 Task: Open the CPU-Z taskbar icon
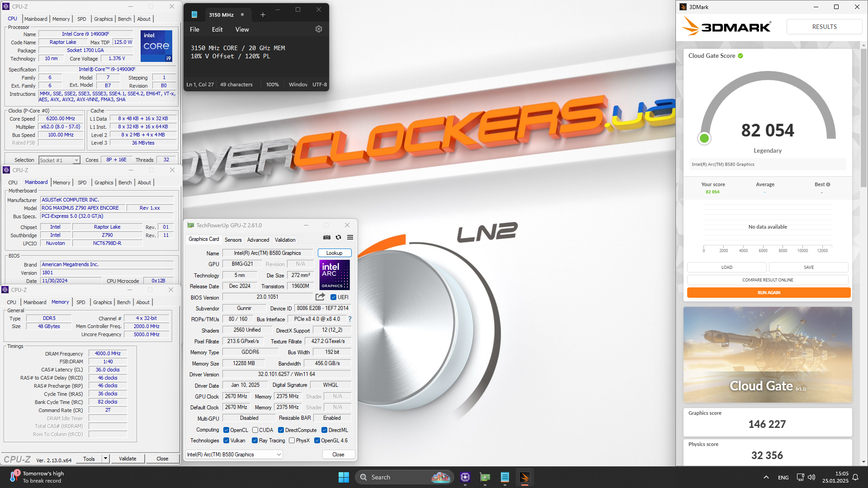(465, 477)
